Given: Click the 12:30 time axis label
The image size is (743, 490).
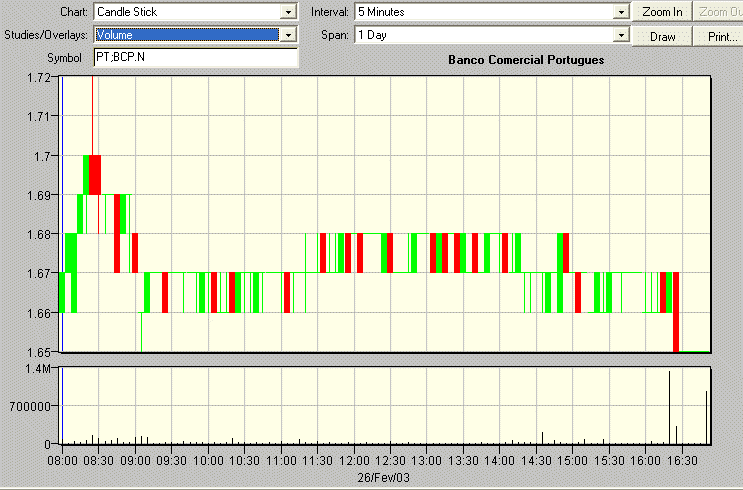Looking at the screenshot, I should click(x=390, y=460).
